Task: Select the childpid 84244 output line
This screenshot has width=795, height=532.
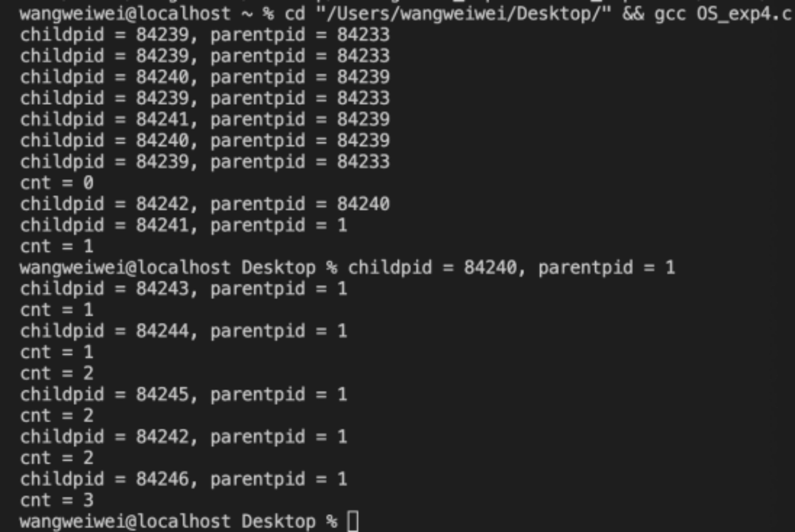Action: (183, 331)
